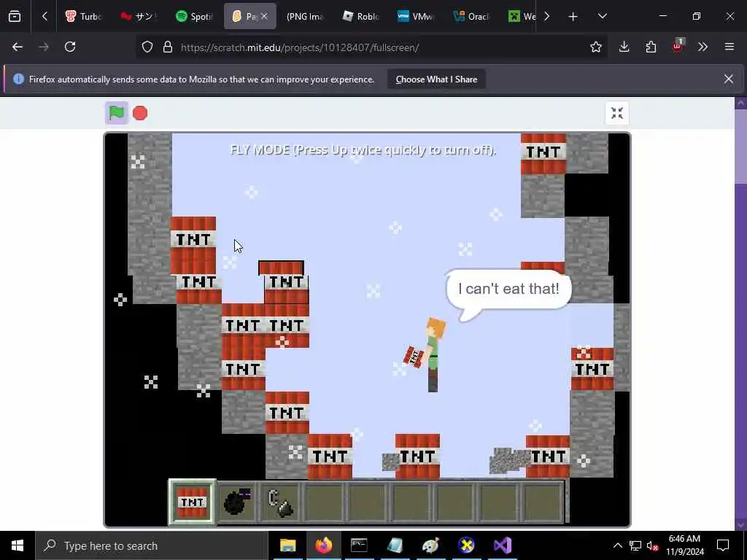Open the Downloads panel icon

624,47
